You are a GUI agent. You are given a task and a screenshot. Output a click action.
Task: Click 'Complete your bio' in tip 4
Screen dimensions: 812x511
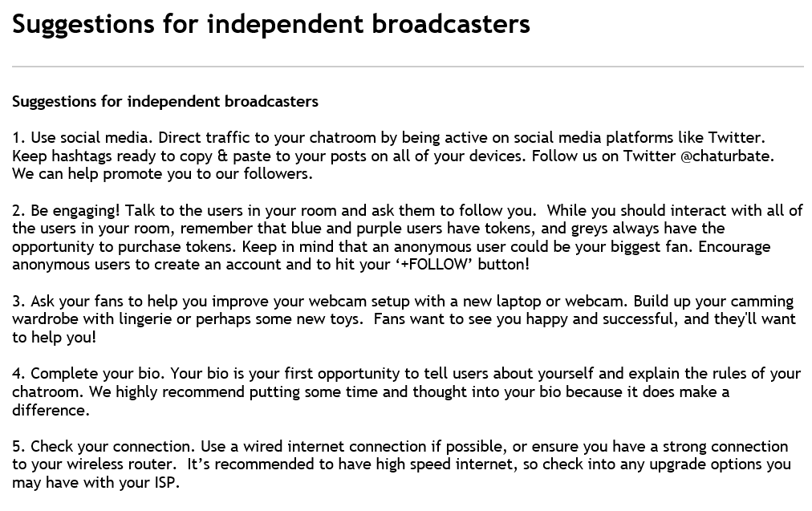(98, 374)
